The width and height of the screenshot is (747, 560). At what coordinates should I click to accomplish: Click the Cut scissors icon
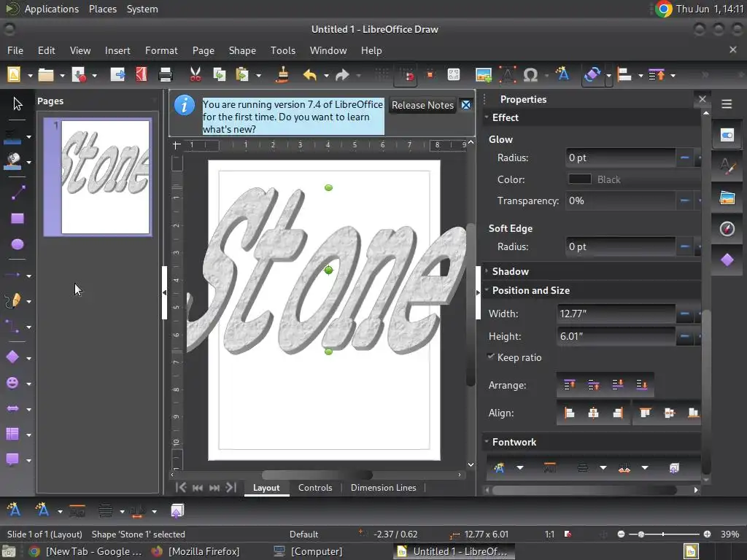(196, 75)
